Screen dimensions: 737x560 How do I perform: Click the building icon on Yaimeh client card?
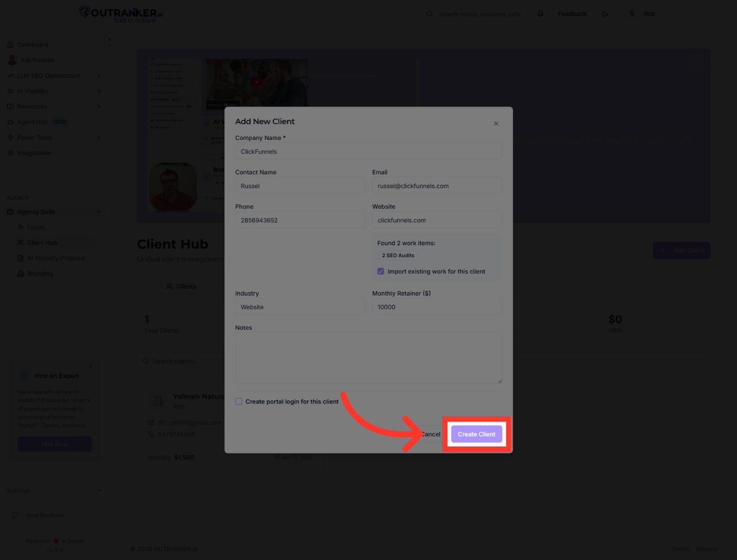[158, 401]
